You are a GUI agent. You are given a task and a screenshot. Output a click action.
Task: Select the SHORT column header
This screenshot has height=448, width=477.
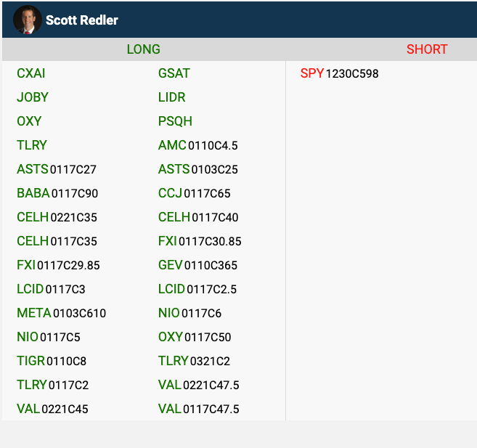427,49
